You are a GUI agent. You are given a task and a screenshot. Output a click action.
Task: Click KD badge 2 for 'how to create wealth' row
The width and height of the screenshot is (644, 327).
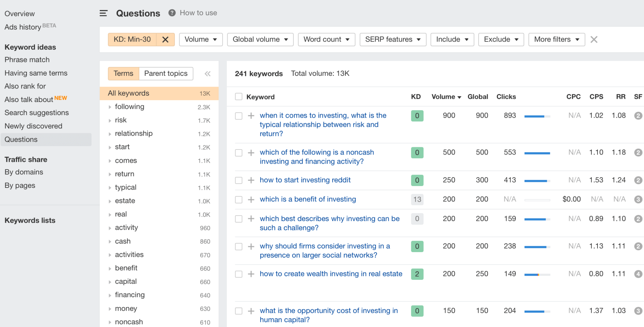(417, 274)
